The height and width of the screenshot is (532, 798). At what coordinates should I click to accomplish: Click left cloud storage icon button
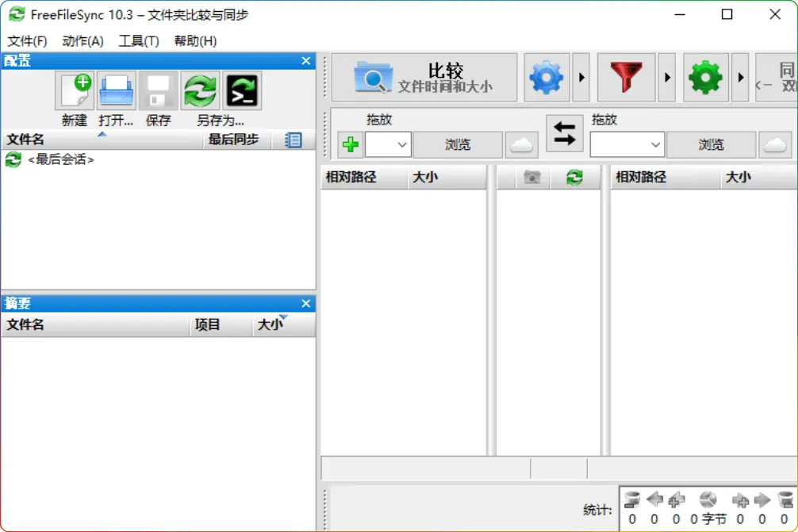pos(521,145)
